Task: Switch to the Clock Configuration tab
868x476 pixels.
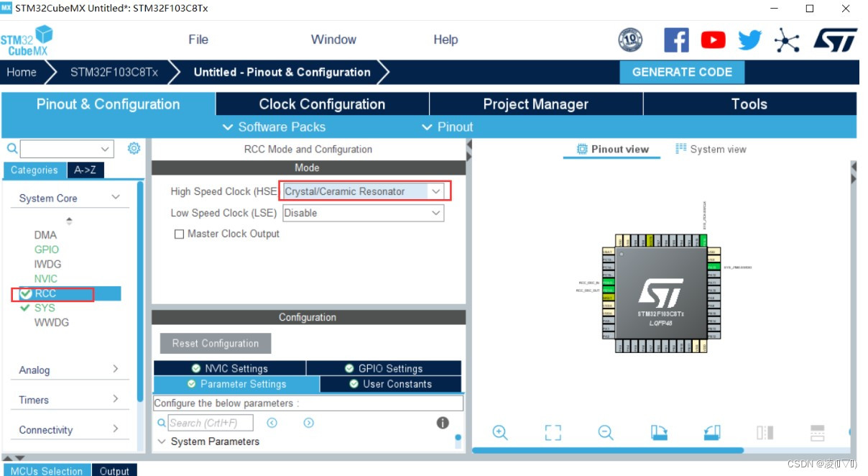Action: click(322, 104)
